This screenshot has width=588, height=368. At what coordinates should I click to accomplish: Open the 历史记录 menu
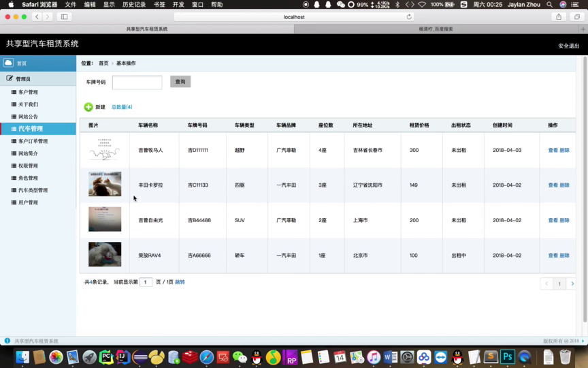coord(134,5)
